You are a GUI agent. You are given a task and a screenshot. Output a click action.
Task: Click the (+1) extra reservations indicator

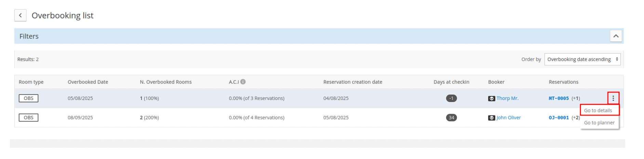[576, 98]
